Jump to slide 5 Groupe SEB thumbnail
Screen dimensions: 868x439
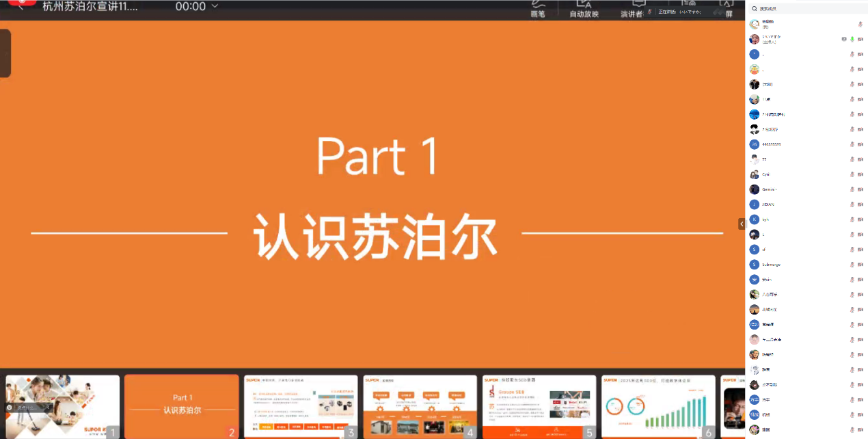[x=539, y=406]
